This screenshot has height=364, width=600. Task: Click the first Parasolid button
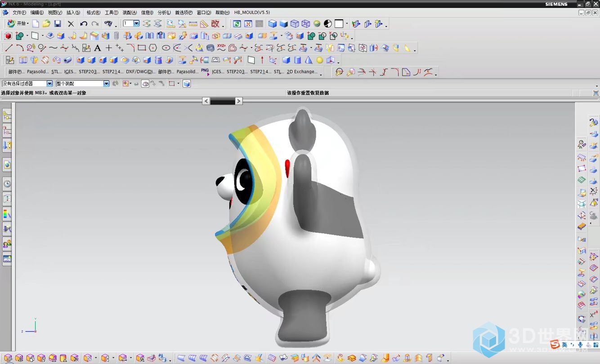(x=38, y=71)
